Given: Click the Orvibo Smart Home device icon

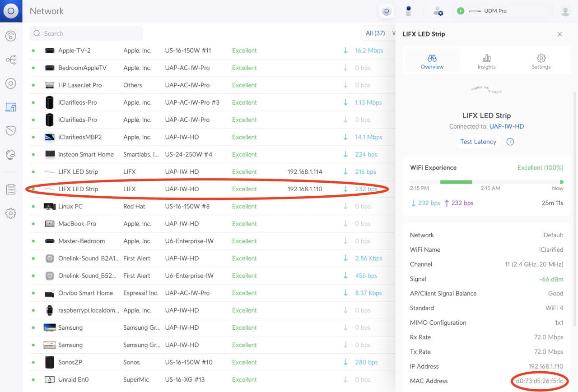Looking at the screenshot, I should (x=50, y=293).
